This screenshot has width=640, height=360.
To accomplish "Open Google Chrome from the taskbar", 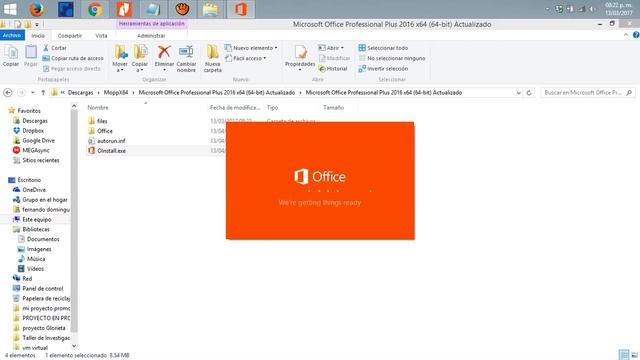I will tap(95, 9).
